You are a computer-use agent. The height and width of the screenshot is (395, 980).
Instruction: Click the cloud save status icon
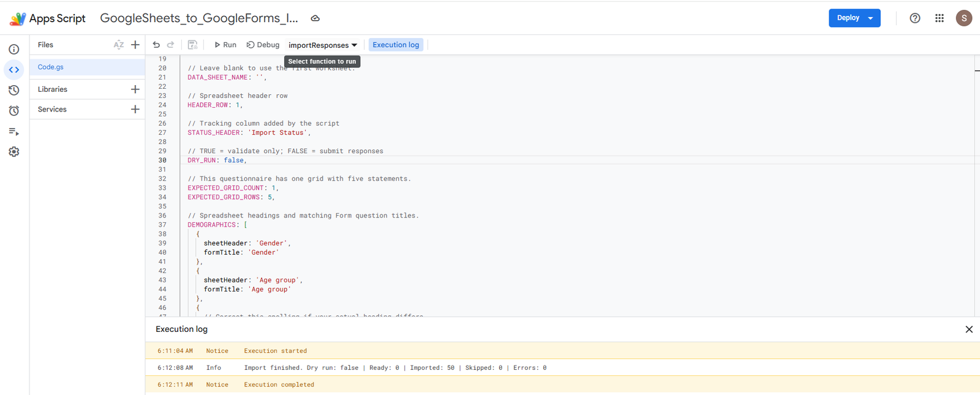[315, 18]
